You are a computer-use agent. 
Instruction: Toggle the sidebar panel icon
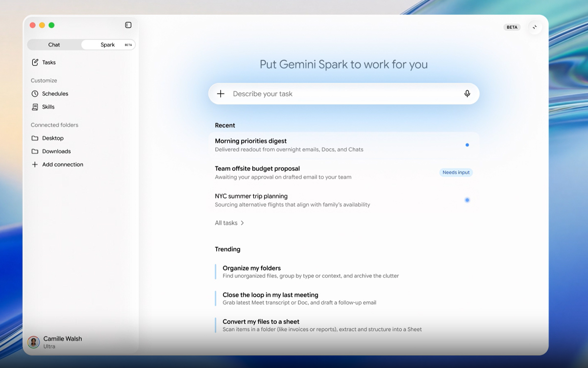pos(128,25)
